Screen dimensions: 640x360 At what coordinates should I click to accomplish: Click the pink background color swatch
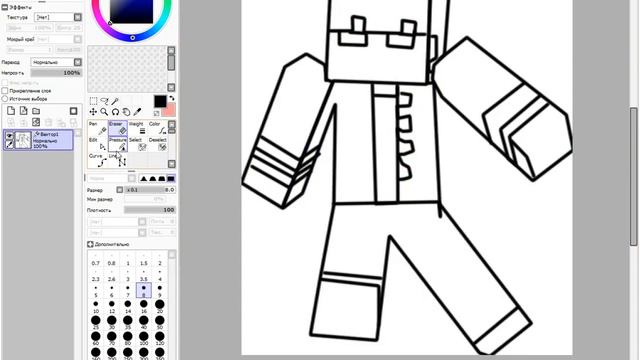click(170, 110)
